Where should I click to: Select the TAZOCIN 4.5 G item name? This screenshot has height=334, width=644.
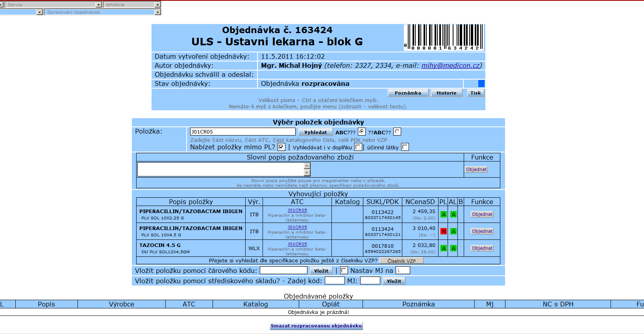(160, 245)
